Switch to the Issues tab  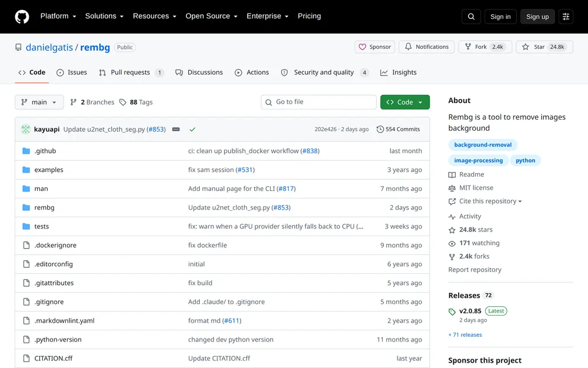[72, 72]
